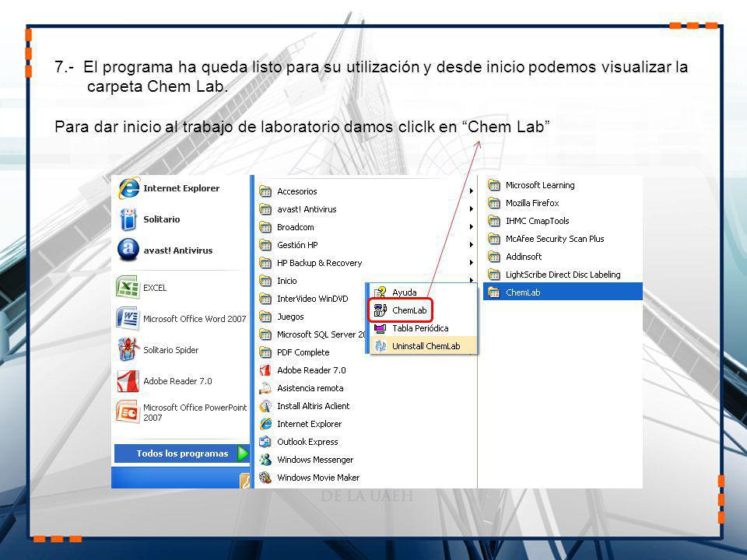Click the Asistencia remota icon
Viewport: 747px width, 560px height.
[x=265, y=388]
